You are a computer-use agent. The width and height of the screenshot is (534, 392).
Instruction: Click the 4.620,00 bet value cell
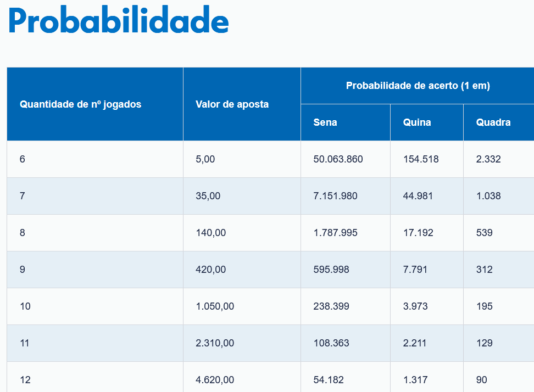pos(215,380)
